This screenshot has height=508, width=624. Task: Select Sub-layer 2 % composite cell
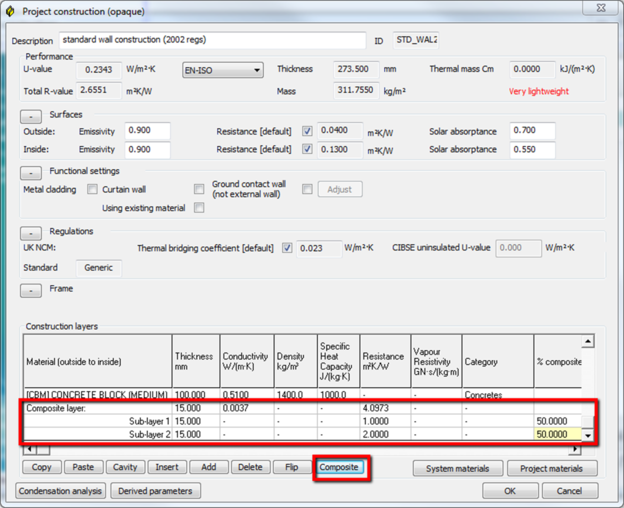(556, 435)
